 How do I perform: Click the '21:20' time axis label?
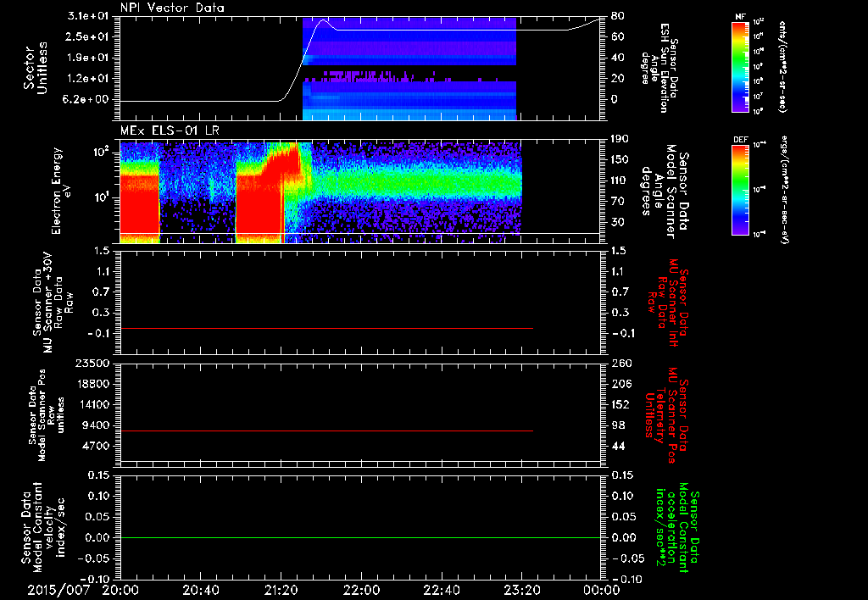281,590
